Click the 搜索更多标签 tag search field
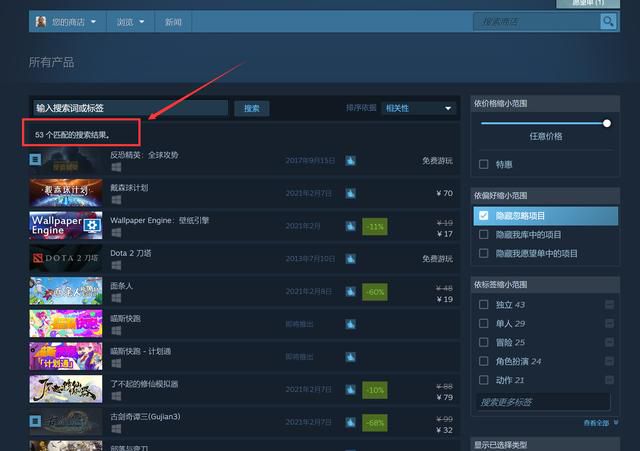640x451 pixels. tap(543, 402)
